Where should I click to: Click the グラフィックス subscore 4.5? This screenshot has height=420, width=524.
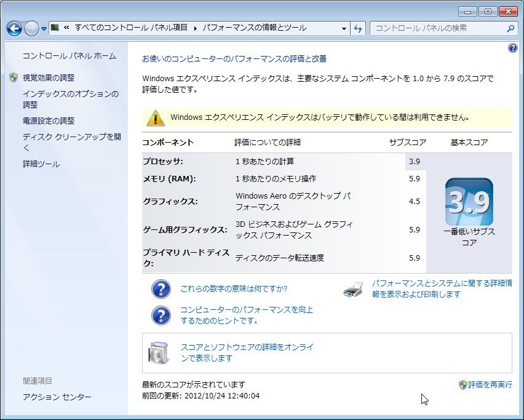point(415,202)
